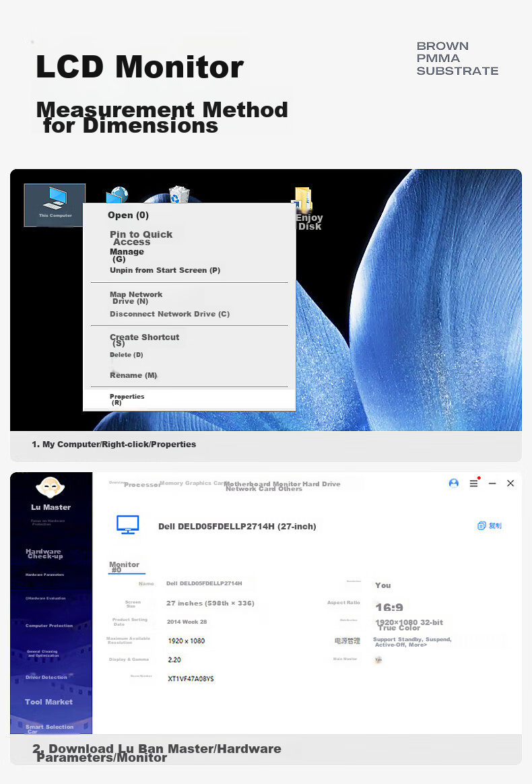Minimize the Lu Master window
Viewport: 532px width, 784px height.
coord(492,484)
